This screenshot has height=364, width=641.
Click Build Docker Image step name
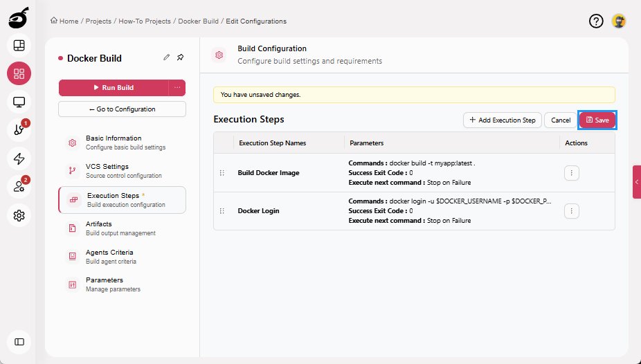tap(269, 173)
